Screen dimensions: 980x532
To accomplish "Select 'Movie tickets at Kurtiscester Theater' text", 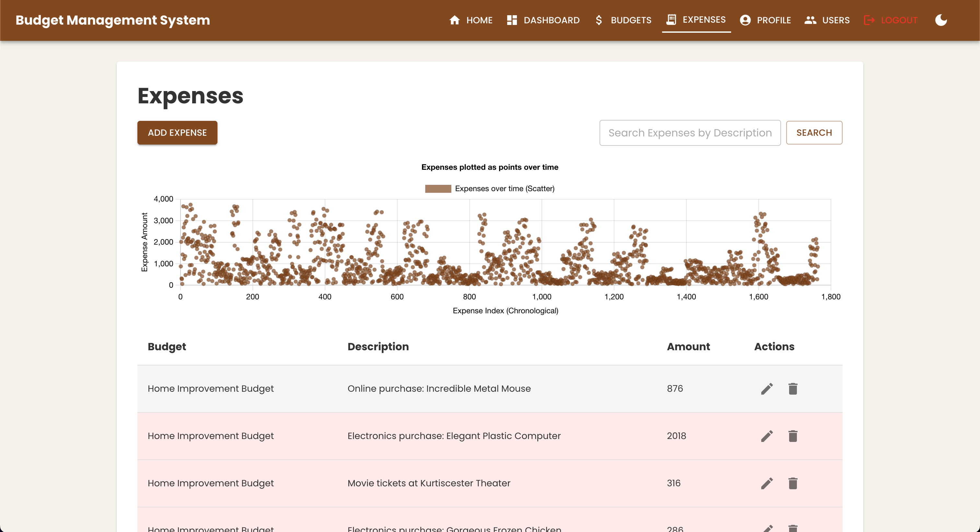I will coord(429,483).
